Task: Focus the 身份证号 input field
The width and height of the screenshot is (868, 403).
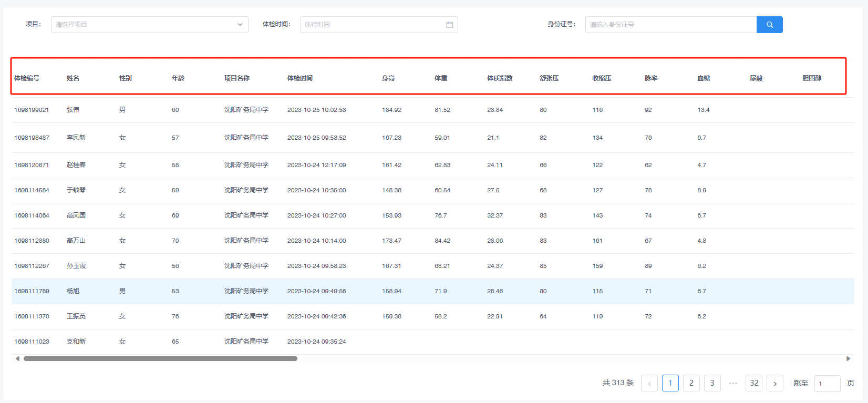Action: (670, 25)
